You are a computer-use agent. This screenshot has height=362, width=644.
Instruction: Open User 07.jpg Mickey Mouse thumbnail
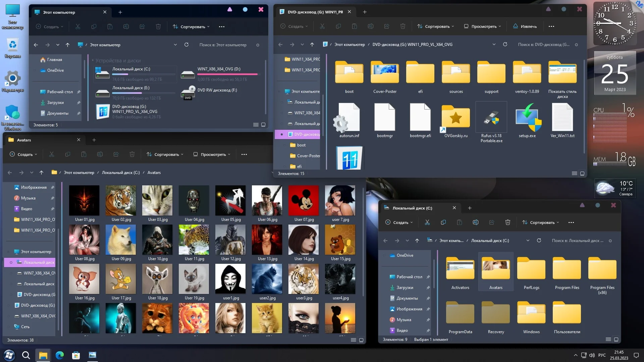[x=304, y=200]
